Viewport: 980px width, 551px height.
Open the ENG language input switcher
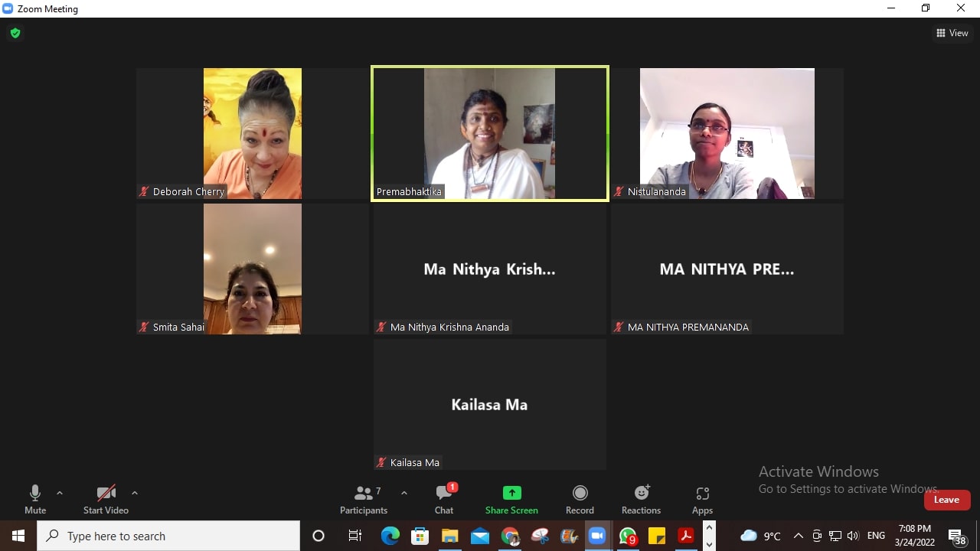tap(876, 536)
